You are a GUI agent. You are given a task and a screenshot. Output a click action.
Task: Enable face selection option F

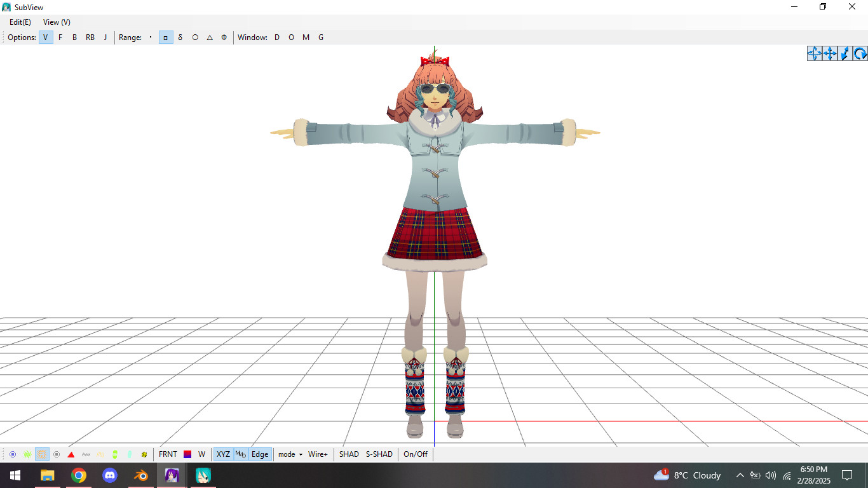coord(60,37)
